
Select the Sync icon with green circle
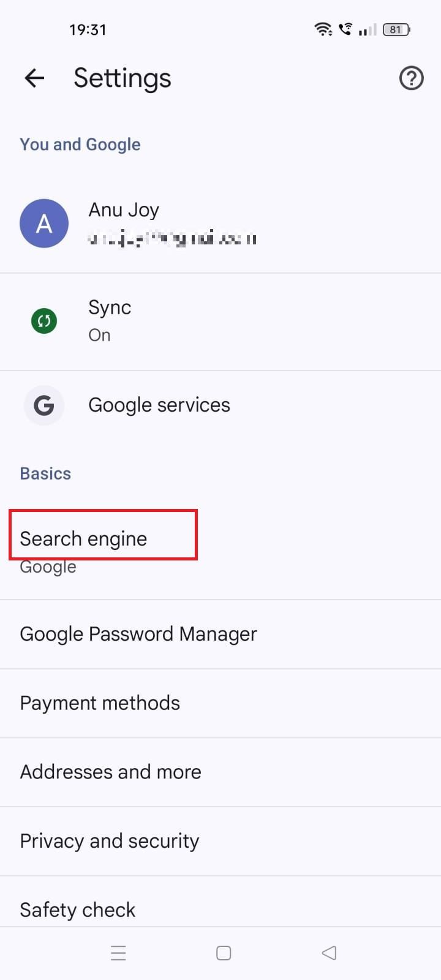(x=43, y=320)
